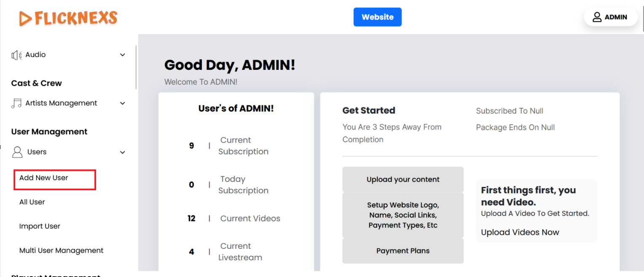Click the sidebar vertical scrollbar
644x277 pixels.
pyautogui.click(x=136, y=67)
